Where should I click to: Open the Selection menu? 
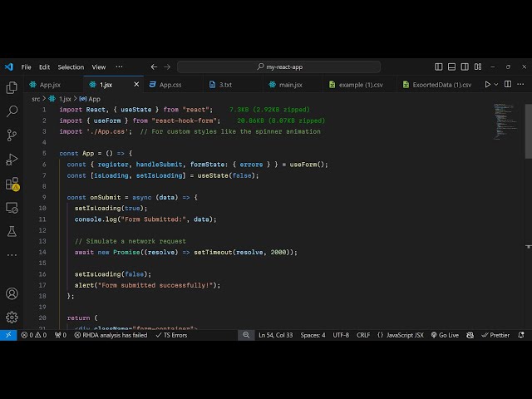(71, 66)
